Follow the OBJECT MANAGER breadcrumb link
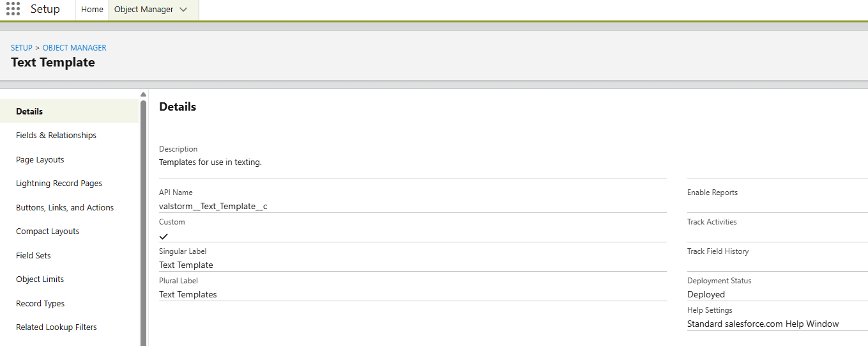This screenshot has width=868, height=346. tap(74, 48)
